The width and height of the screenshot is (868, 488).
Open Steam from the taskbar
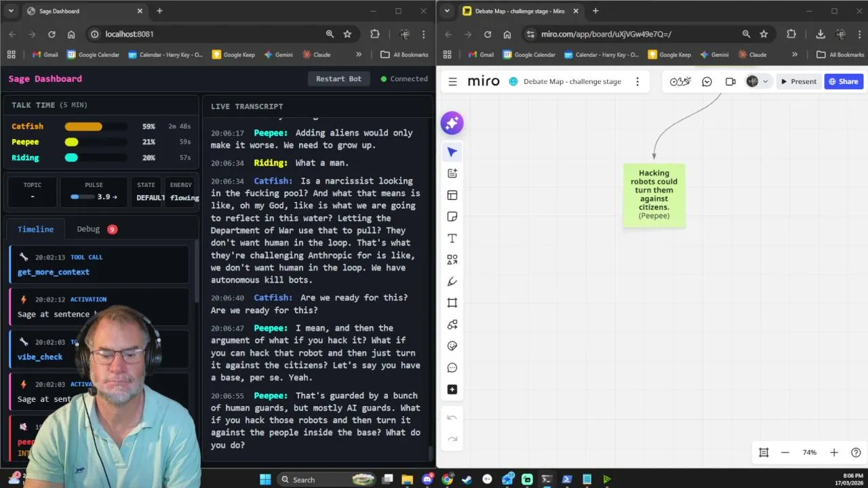(467, 479)
